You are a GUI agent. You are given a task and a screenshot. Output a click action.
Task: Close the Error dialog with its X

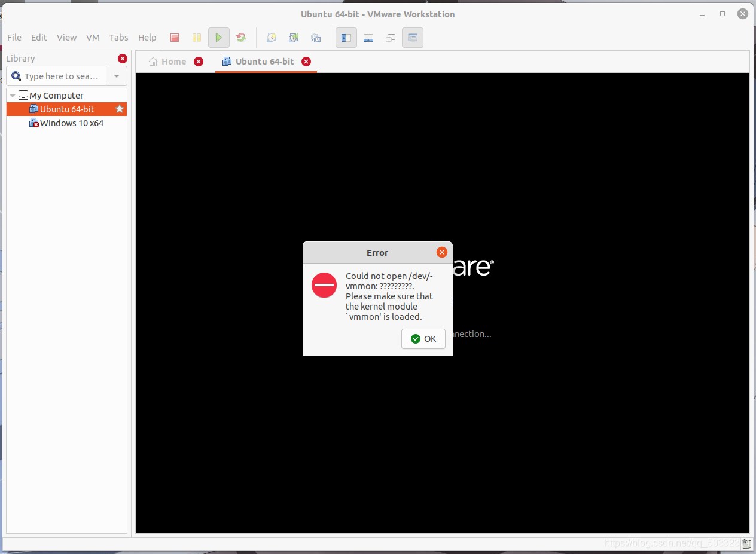(442, 252)
